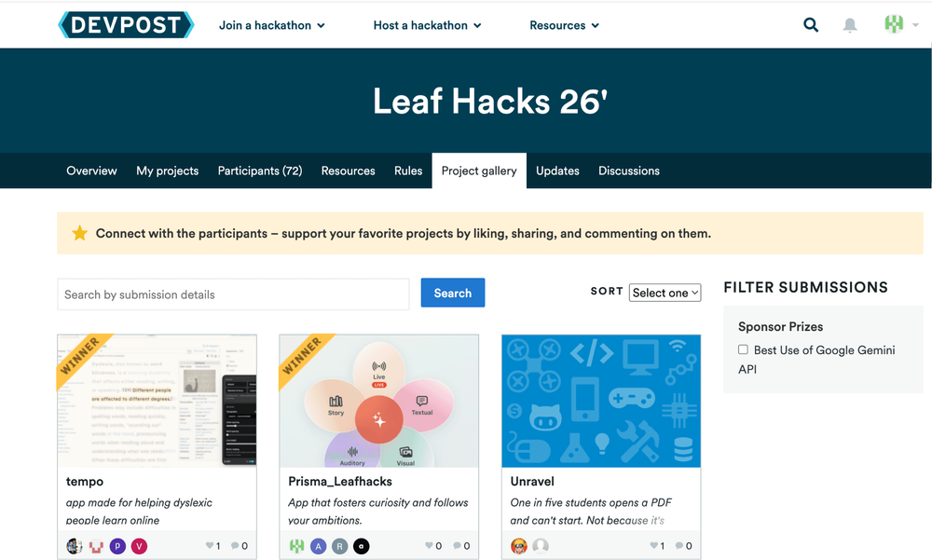Click the comment icon on Unravel
This screenshot has height=560, width=932.
click(679, 546)
